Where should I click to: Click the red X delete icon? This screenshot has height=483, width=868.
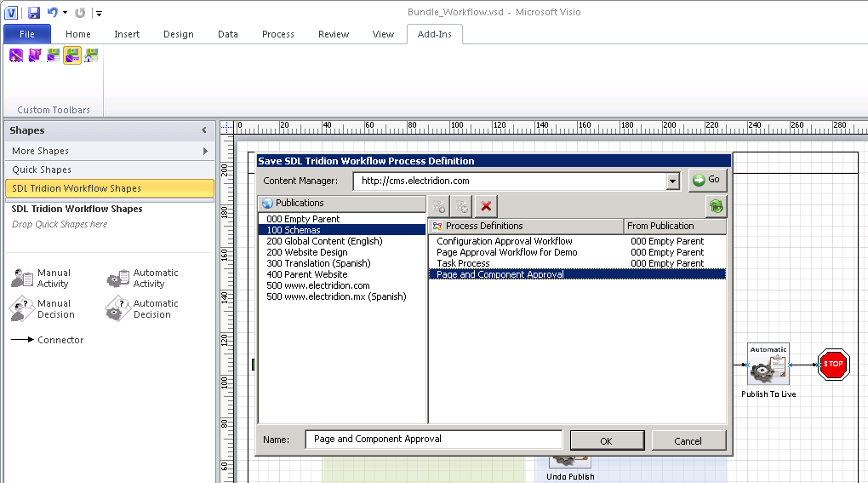tap(486, 206)
